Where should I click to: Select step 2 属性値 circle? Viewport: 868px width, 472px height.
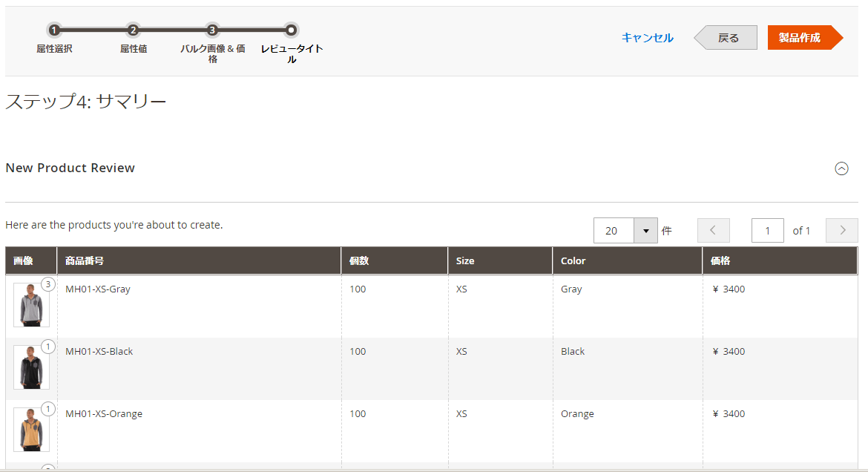click(x=133, y=31)
